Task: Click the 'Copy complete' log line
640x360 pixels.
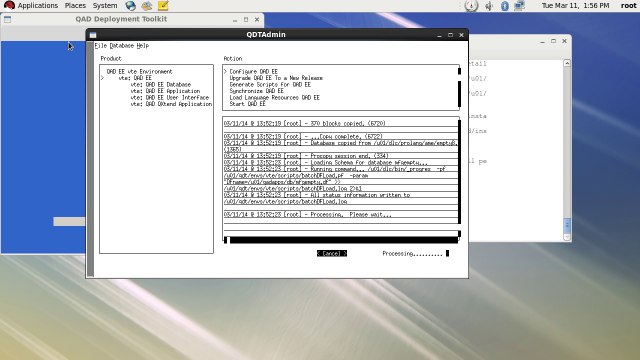Action: pyautogui.click(x=303, y=136)
